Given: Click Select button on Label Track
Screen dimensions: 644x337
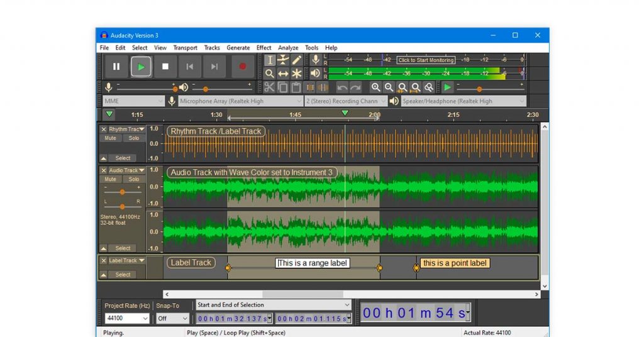Looking at the screenshot, I should (x=123, y=275).
